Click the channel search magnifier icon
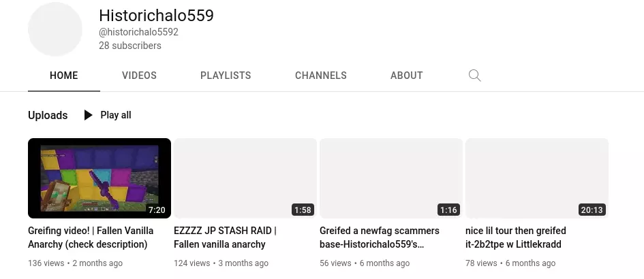This screenshot has height=279, width=644. 474,76
